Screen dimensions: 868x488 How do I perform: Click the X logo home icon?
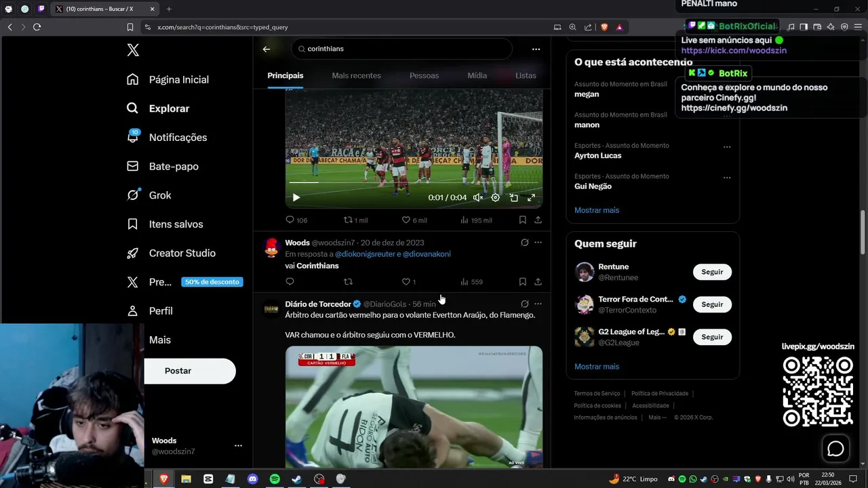[x=133, y=50]
